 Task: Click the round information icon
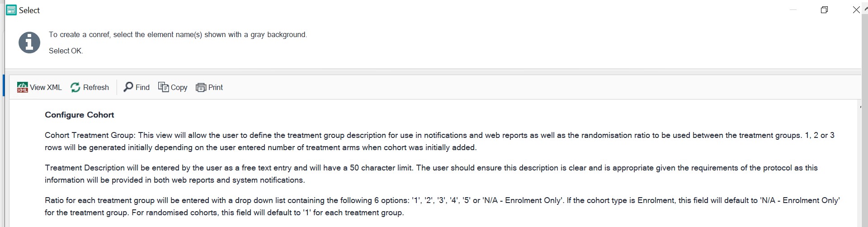29,43
